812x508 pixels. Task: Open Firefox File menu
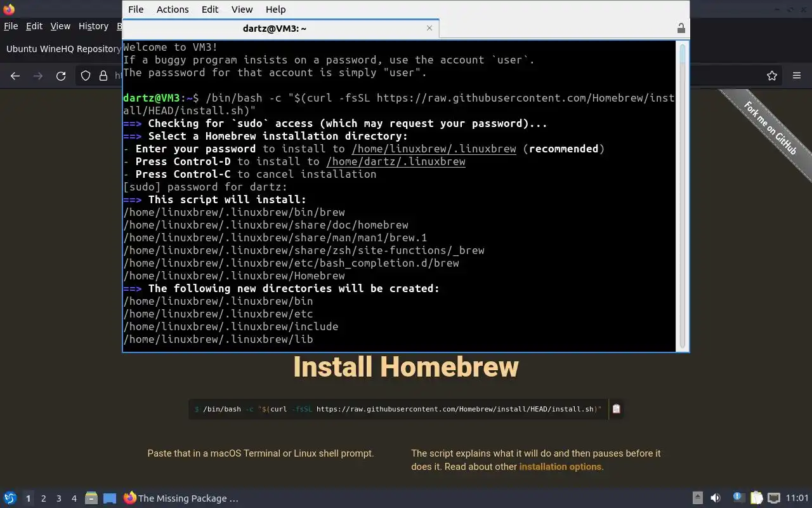pos(11,26)
